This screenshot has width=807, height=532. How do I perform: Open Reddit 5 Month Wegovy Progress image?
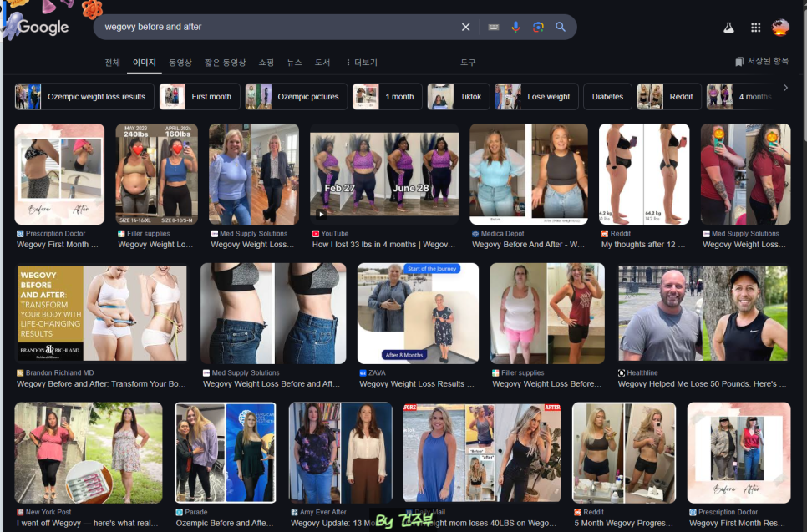(x=624, y=453)
